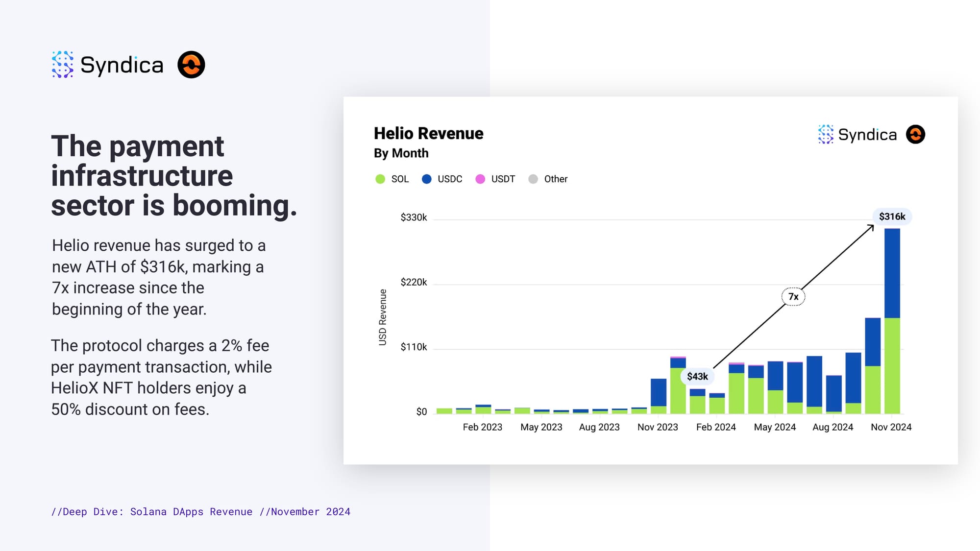
Task: Click the USD Revenue axis title
Action: pos(383,317)
